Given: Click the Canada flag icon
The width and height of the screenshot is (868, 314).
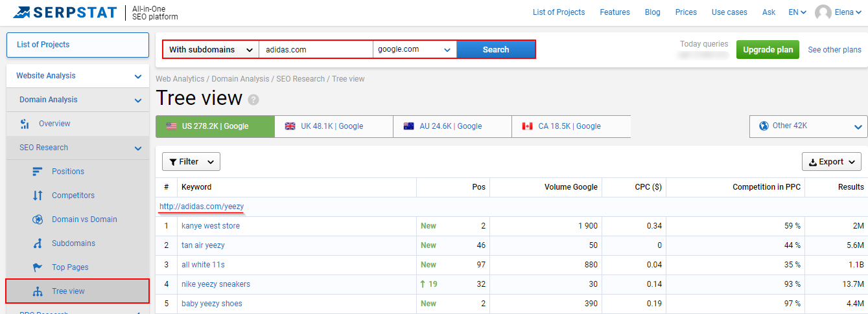Looking at the screenshot, I should click(528, 126).
